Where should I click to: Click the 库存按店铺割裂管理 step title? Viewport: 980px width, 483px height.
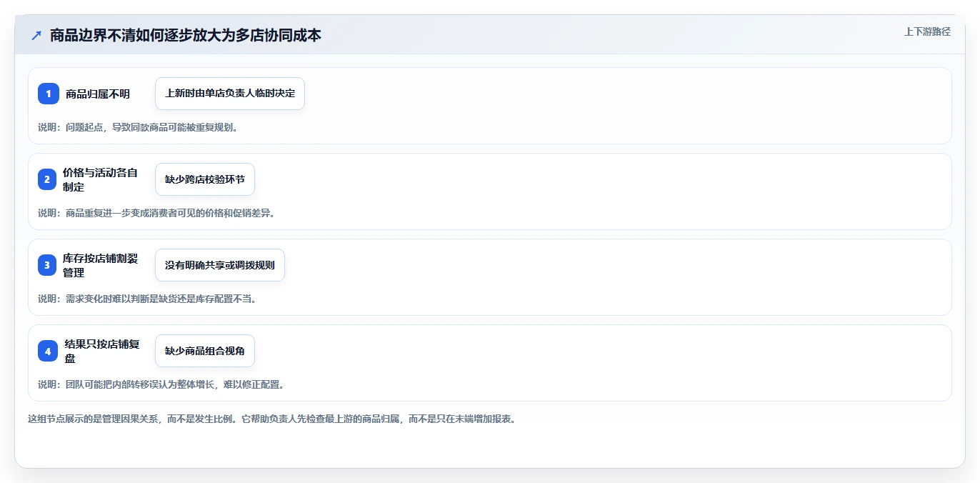coord(100,265)
